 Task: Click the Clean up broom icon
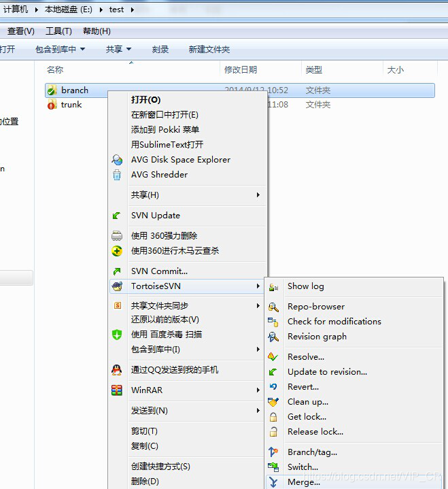pyautogui.click(x=273, y=402)
